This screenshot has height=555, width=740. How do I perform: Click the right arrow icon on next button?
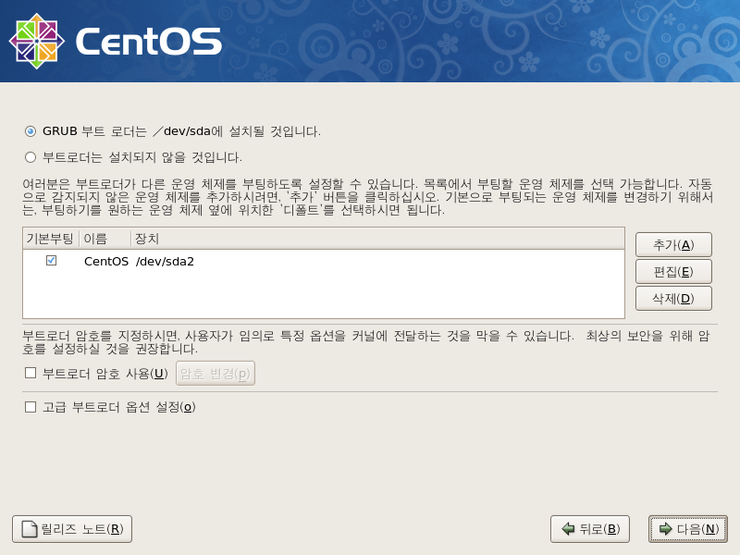click(x=665, y=529)
